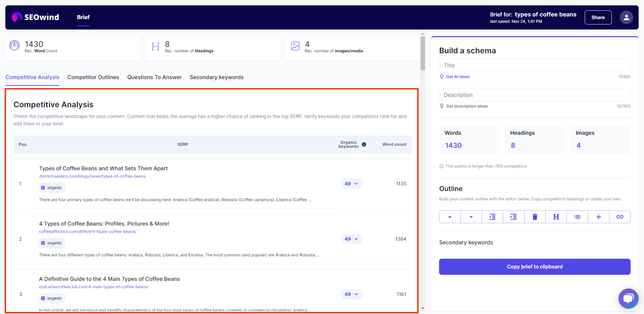Click the word count gauge icon
Image resolution: width=644 pixels, height=314 pixels.
pyautogui.click(x=14, y=45)
